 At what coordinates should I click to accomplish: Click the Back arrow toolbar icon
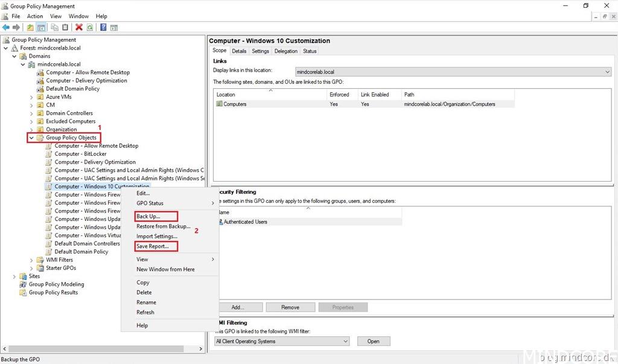click(x=6, y=27)
